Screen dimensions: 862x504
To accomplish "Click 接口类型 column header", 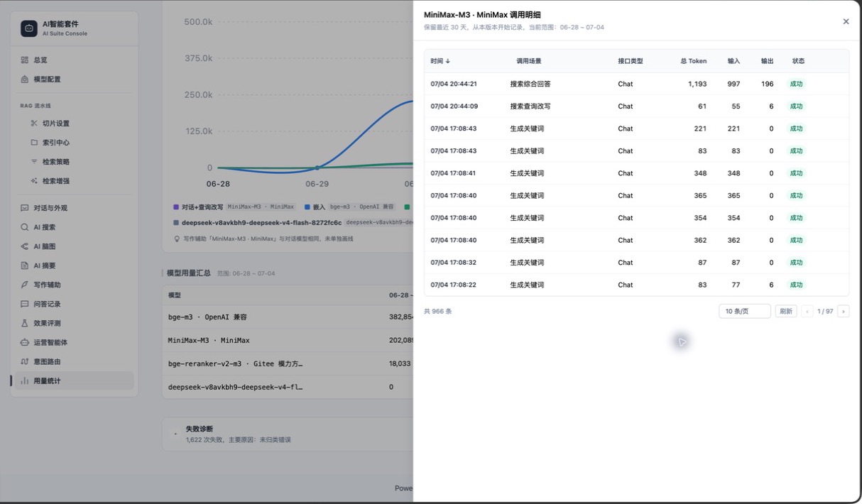I will (x=631, y=61).
